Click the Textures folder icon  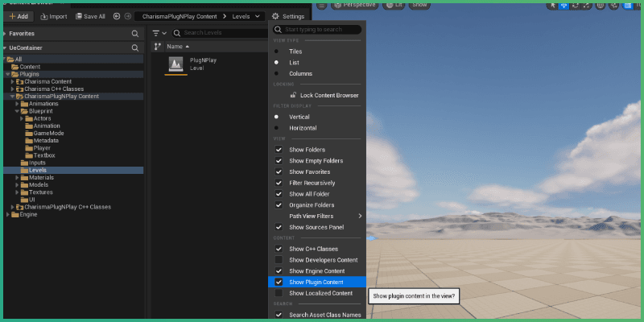[24, 192]
